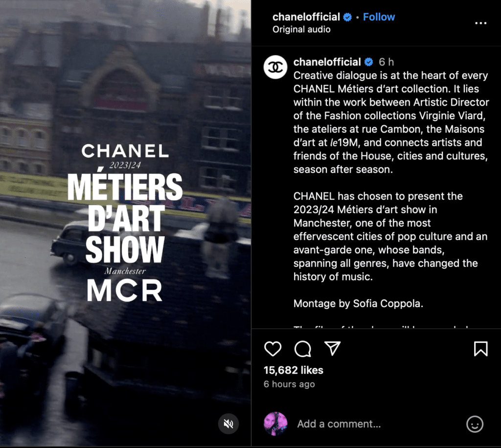501x448 pixels.
Task: Open chanelofficial link in caption
Action: tap(327, 62)
